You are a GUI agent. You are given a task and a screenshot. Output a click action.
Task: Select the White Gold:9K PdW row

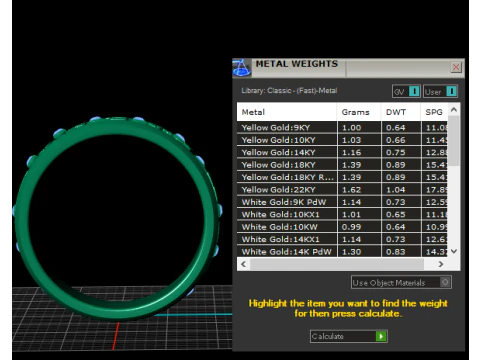[x=342, y=202]
